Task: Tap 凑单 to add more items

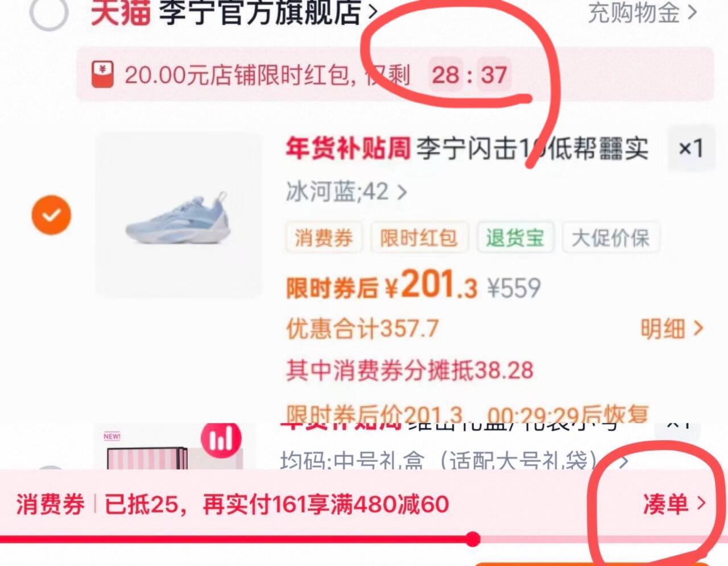Action: pos(675,503)
